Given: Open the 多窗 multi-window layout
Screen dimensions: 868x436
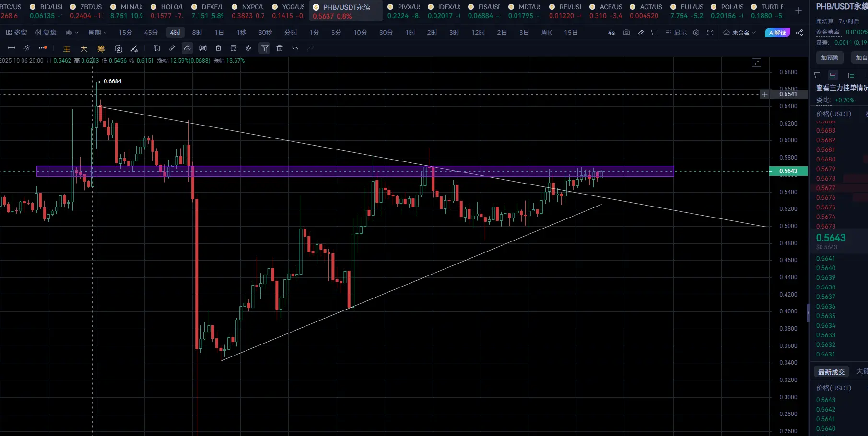Looking at the screenshot, I should [x=16, y=33].
